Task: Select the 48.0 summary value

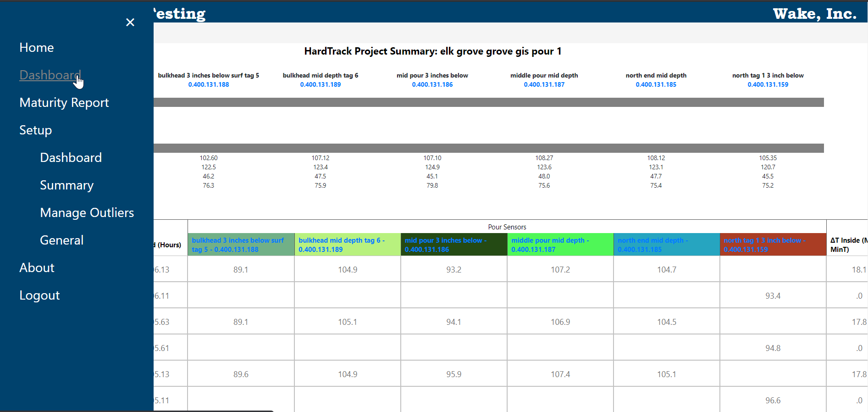Action: (x=544, y=176)
